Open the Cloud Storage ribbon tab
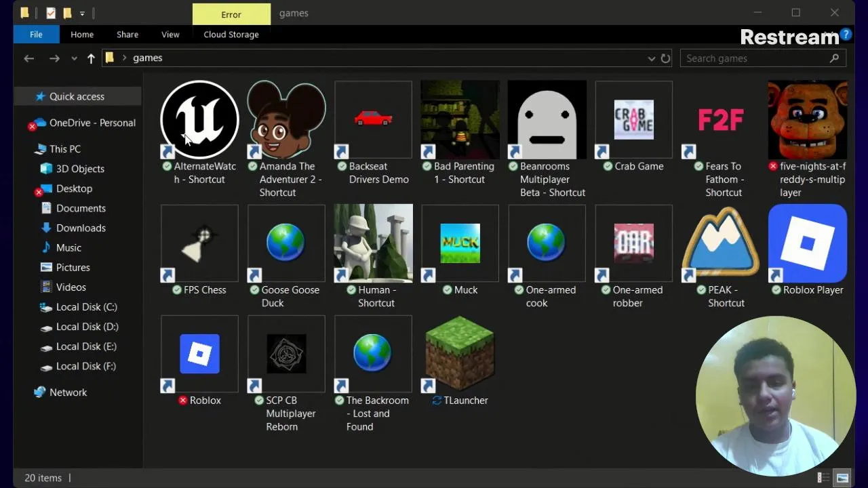868x488 pixels. (x=231, y=35)
